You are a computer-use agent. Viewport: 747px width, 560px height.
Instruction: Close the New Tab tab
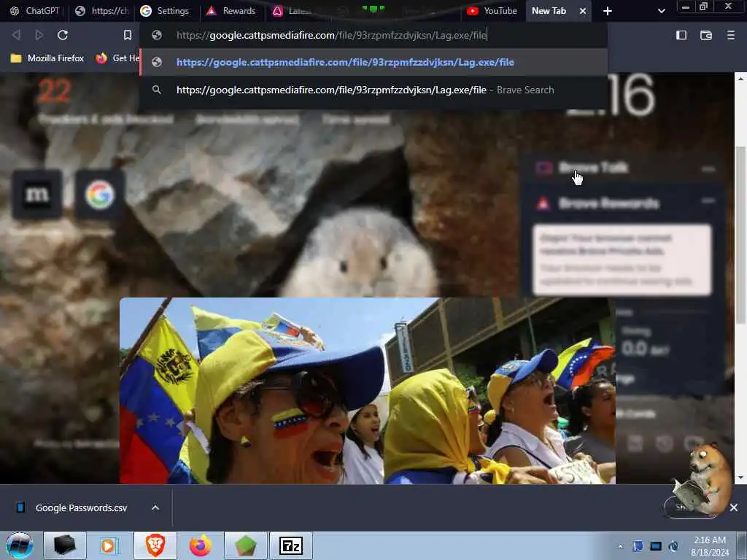[x=583, y=11]
